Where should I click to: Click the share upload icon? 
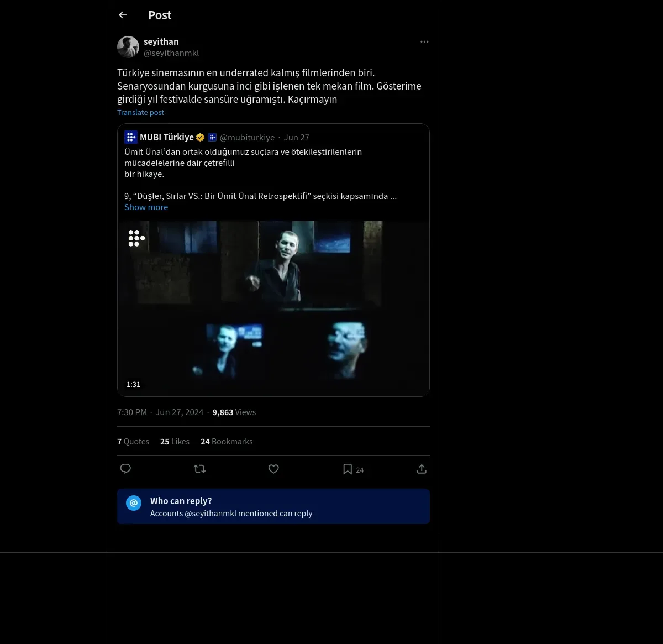422,469
